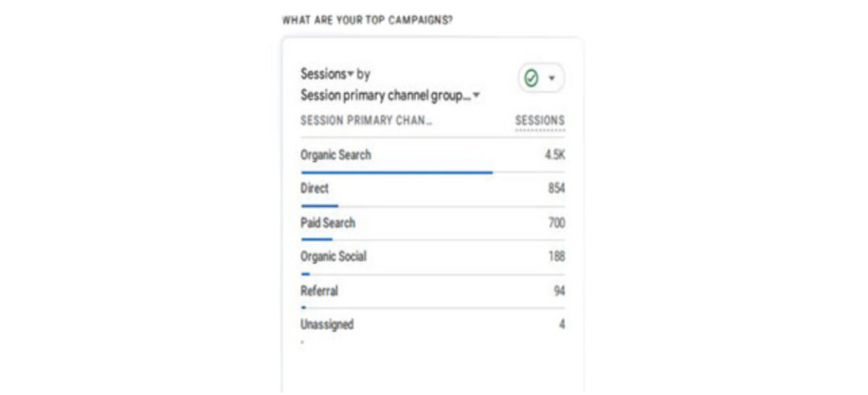Click the green checkmark data quality icon
Screen dimensions: 868x395
tap(531, 79)
